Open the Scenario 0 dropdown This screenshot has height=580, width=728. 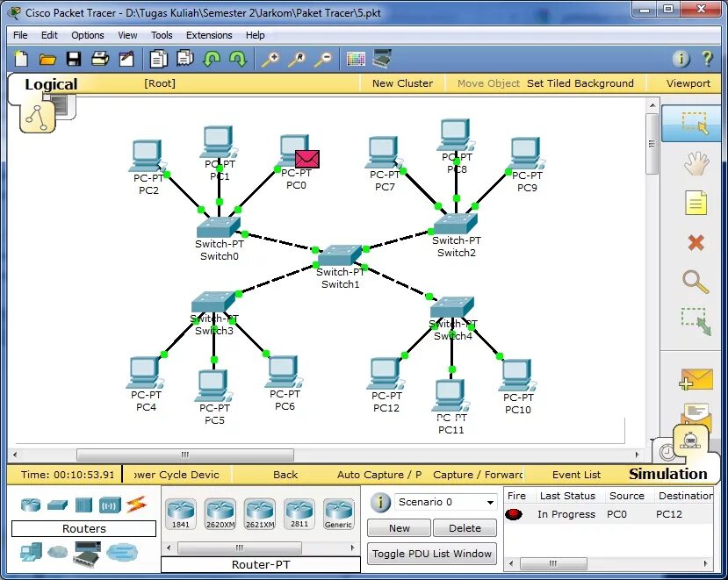click(445, 502)
